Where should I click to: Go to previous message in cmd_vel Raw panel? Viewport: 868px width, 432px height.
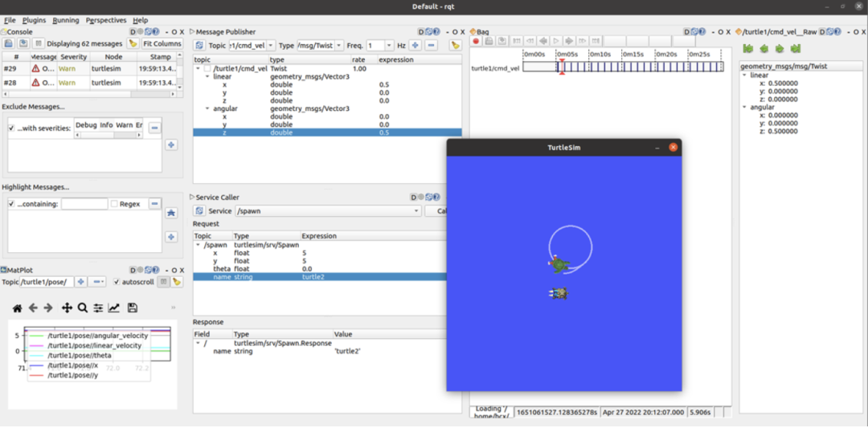pos(764,49)
